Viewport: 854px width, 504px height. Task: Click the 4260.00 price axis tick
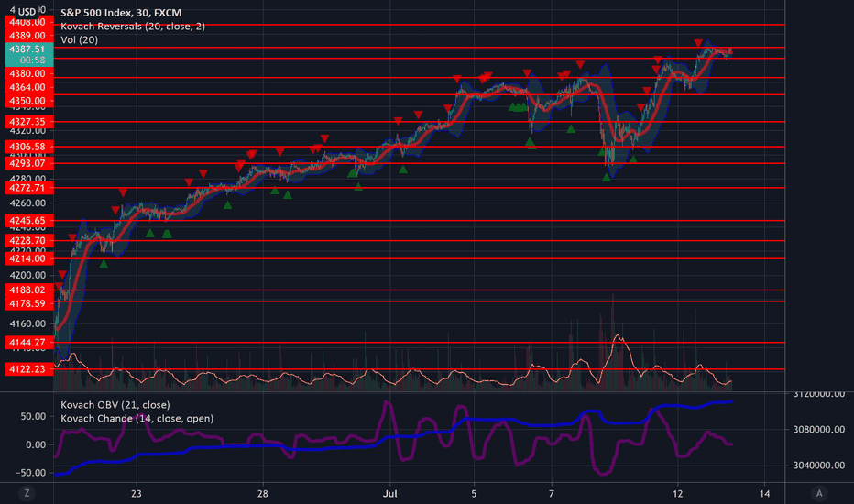coord(27,203)
